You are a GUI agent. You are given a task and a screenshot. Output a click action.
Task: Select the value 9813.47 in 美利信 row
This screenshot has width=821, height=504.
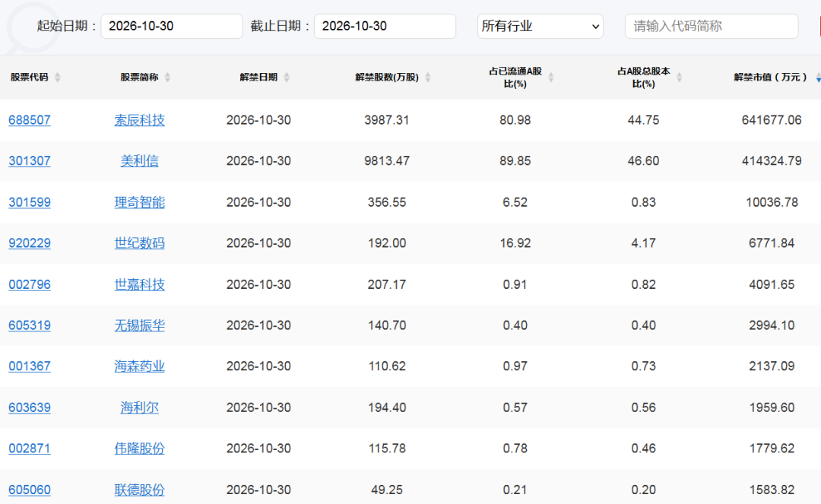pyautogui.click(x=387, y=160)
